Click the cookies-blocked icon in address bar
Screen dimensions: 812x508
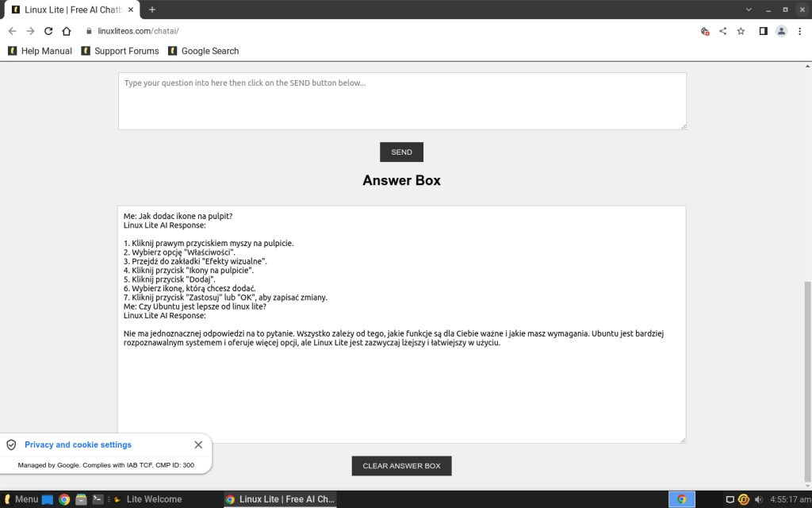click(705, 31)
